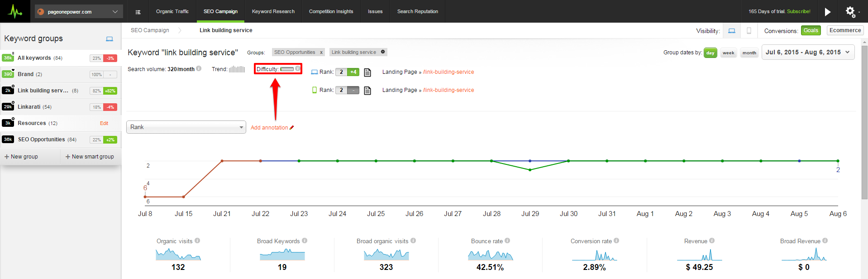This screenshot has height=279, width=868.
Task: Click the info icon beside Bounce rate
Action: 507,241
